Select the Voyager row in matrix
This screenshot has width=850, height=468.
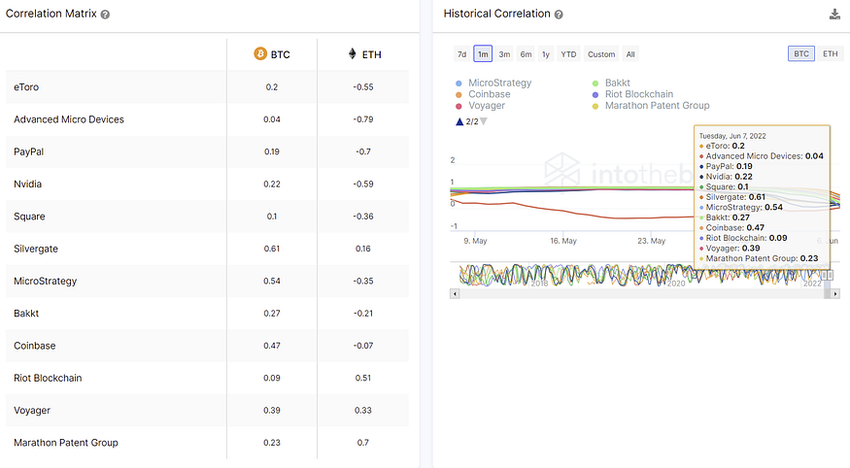(x=207, y=411)
